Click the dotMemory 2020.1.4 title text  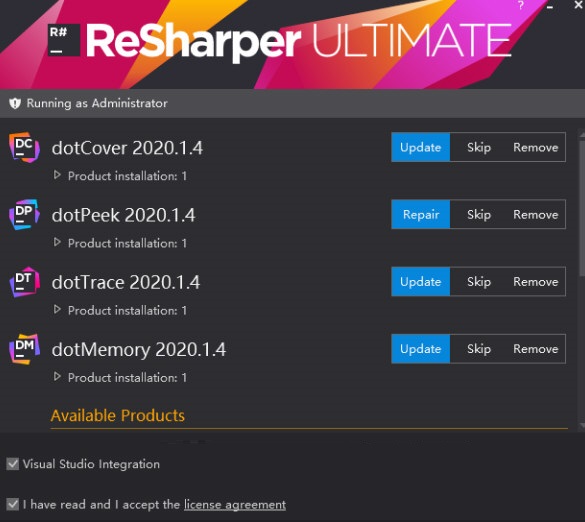click(x=139, y=350)
